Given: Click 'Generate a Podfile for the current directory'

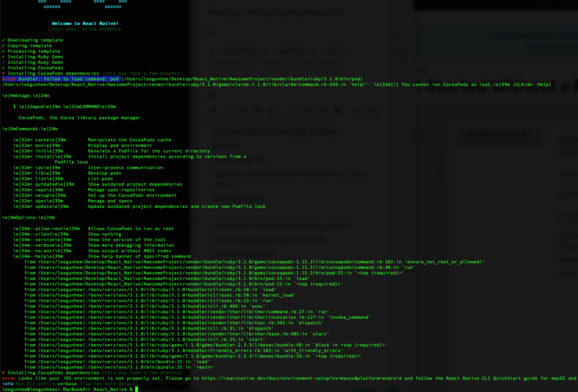Looking at the screenshot, I should [x=149, y=151].
